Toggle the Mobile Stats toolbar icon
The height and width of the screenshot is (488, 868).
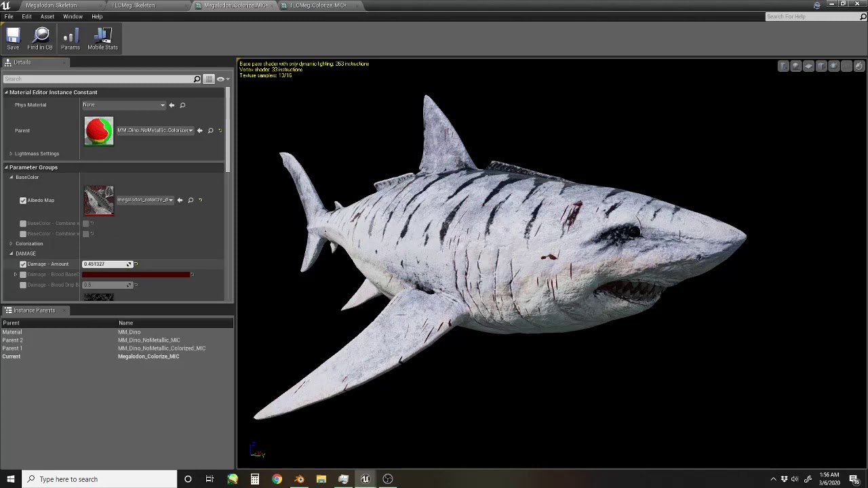pyautogui.click(x=102, y=39)
